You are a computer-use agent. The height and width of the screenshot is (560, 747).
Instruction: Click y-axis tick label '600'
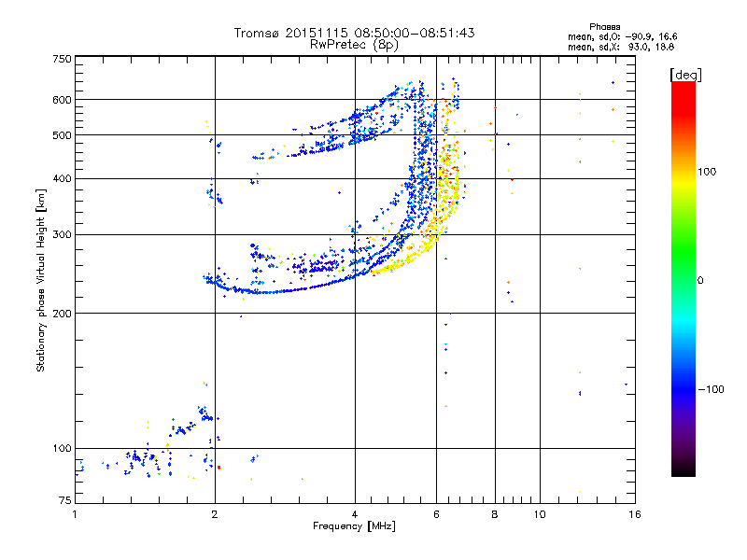click(x=62, y=100)
